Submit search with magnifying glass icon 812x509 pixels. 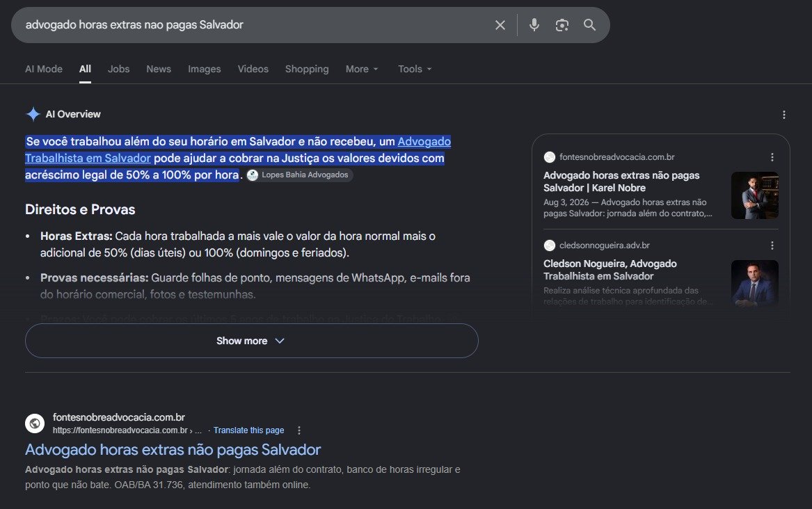pyautogui.click(x=589, y=25)
